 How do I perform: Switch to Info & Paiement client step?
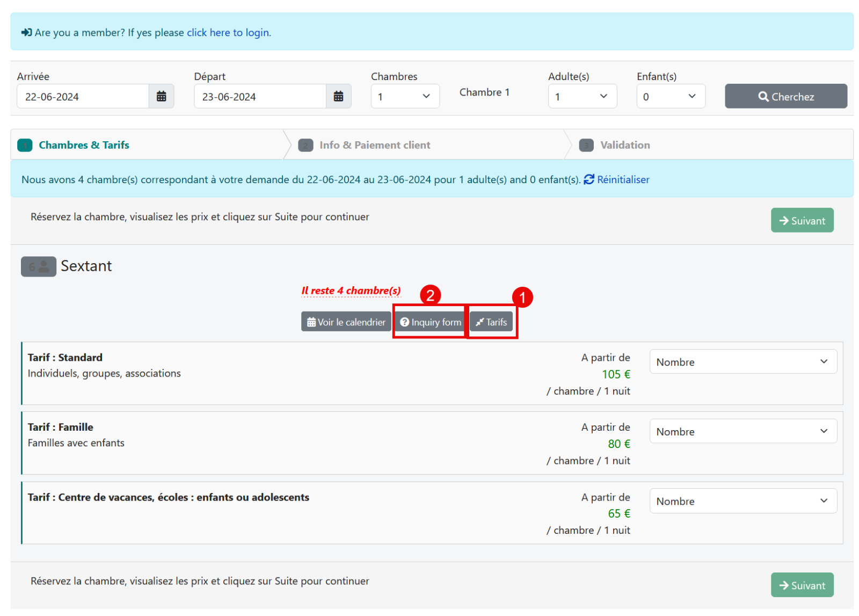tap(375, 145)
